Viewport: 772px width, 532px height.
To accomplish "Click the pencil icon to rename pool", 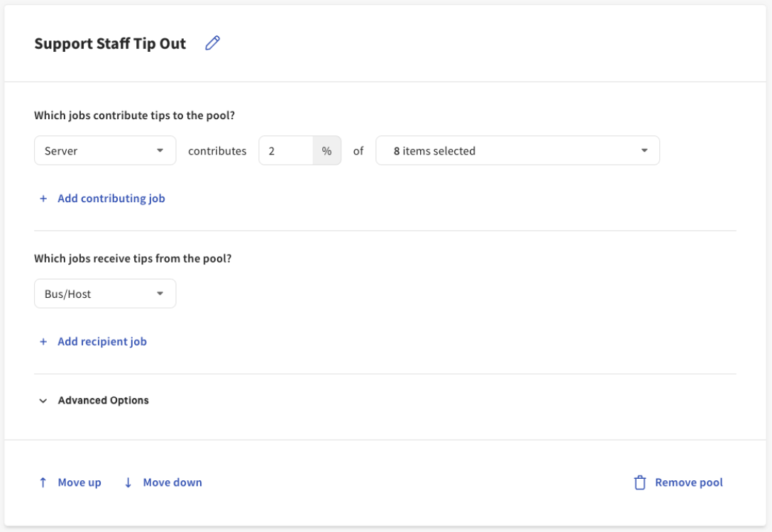I will pyautogui.click(x=212, y=43).
